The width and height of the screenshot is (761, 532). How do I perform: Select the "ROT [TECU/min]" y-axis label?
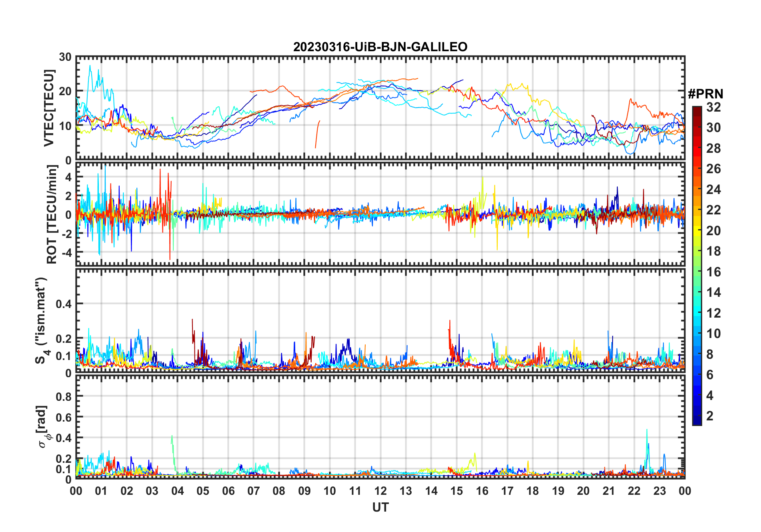click(x=52, y=214)
